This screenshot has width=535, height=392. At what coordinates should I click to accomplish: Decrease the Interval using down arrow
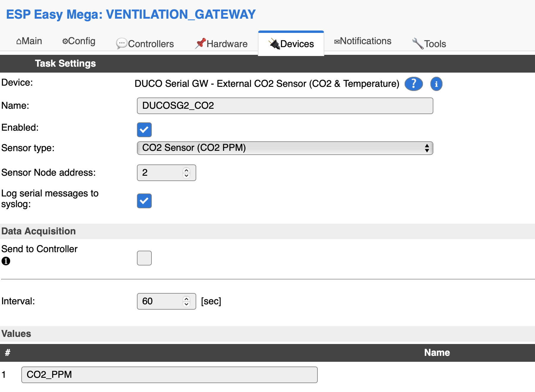[x=186, y=304]
